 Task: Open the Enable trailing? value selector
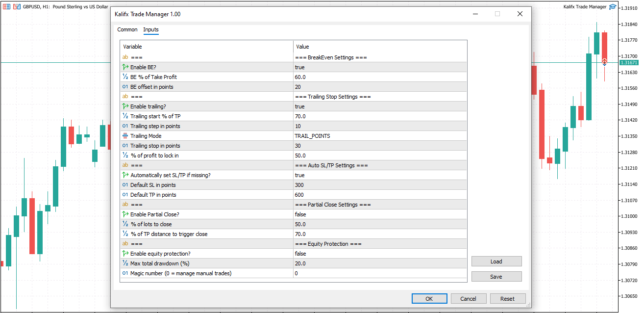(343, 106)
